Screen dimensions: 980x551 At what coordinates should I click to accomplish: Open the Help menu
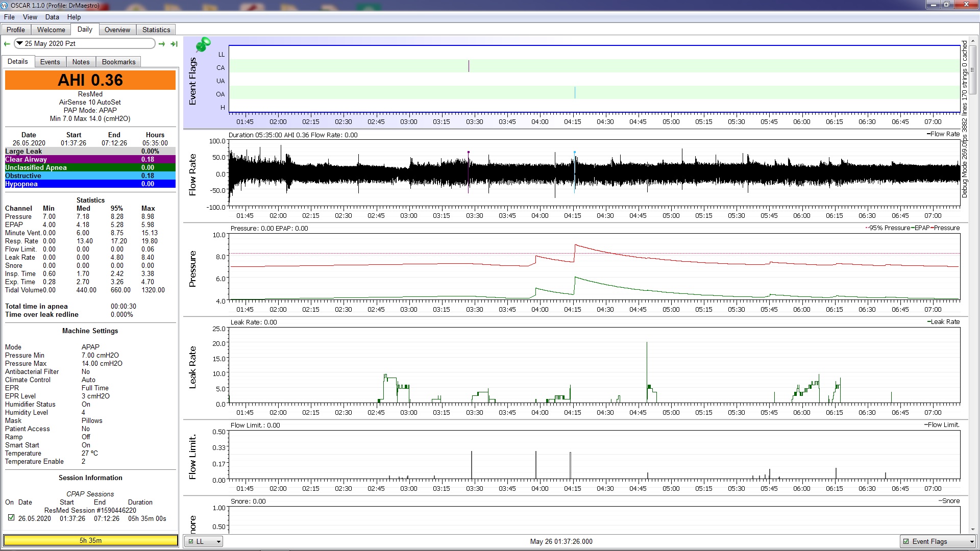(x=74, y=17)
